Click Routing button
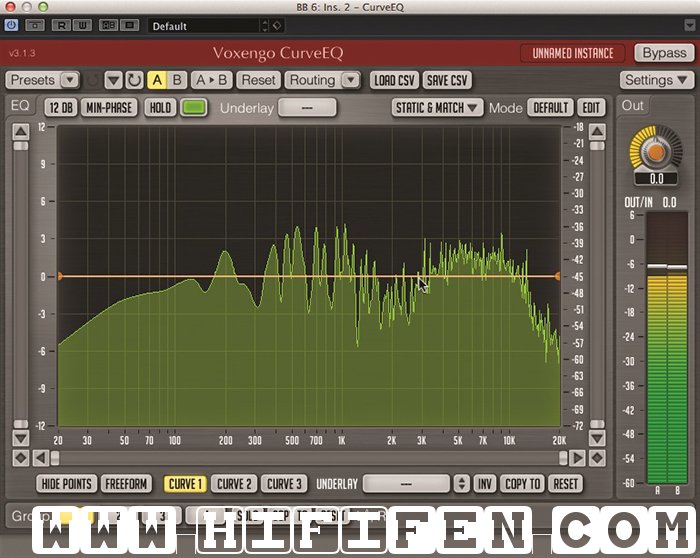 pyautogui.click(x=312, y=80)
